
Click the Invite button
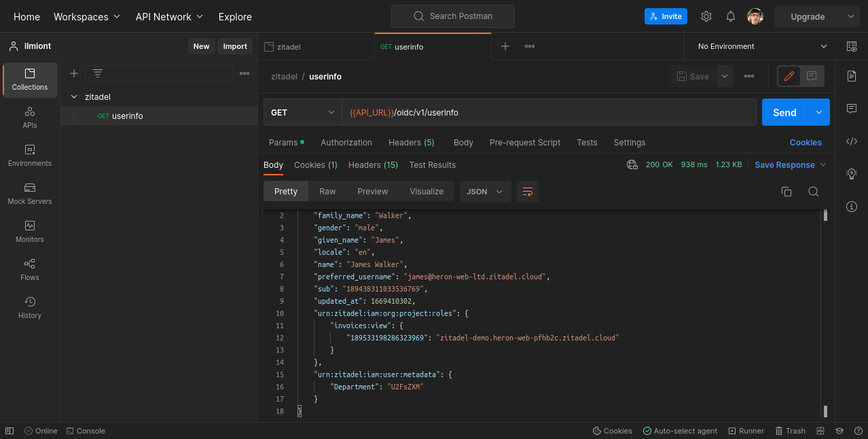click(666, 16)
